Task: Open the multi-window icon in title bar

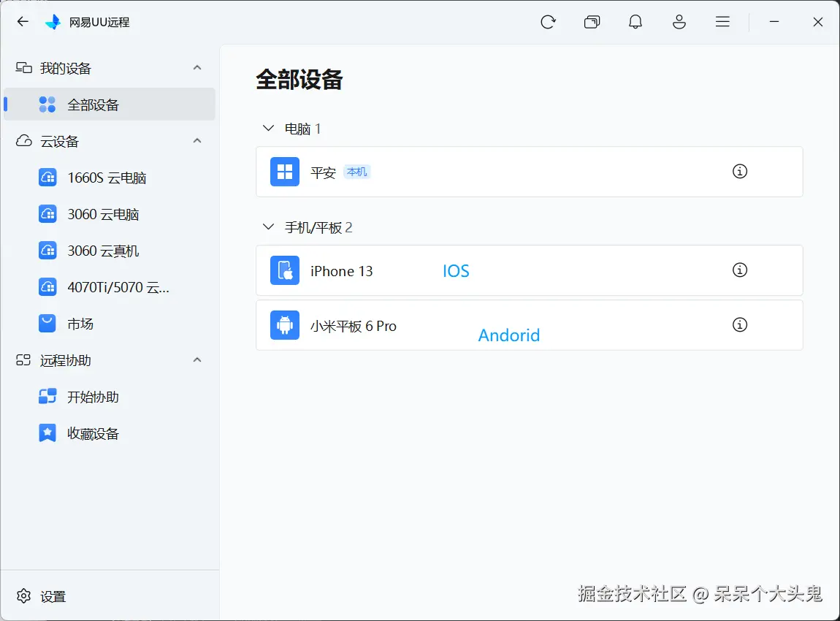Action: pos(592,22)
